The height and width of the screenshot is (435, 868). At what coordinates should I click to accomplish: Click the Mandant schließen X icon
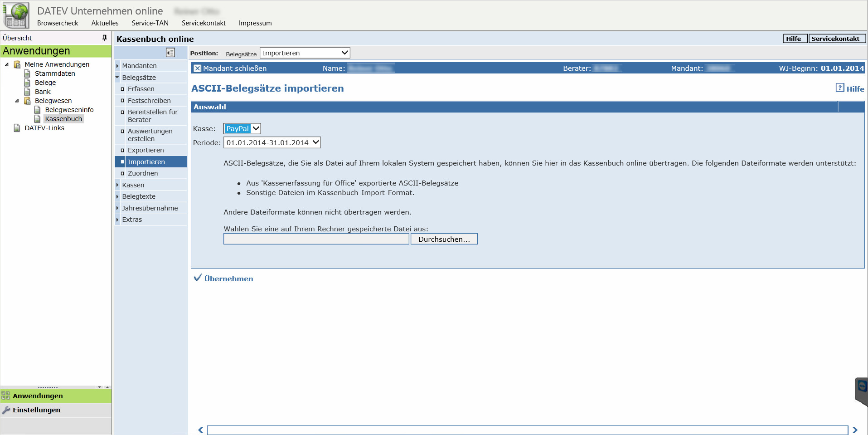pyautogui.click(x=197, y=68)
